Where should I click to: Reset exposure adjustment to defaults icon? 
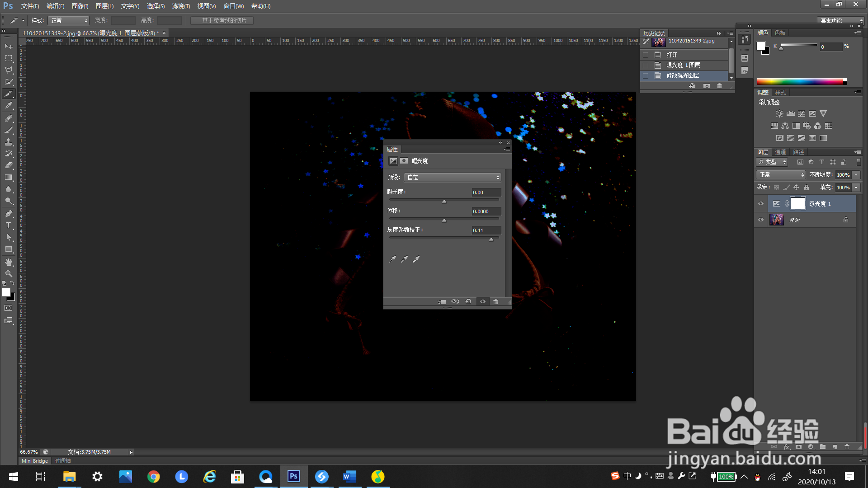point(468,302)
